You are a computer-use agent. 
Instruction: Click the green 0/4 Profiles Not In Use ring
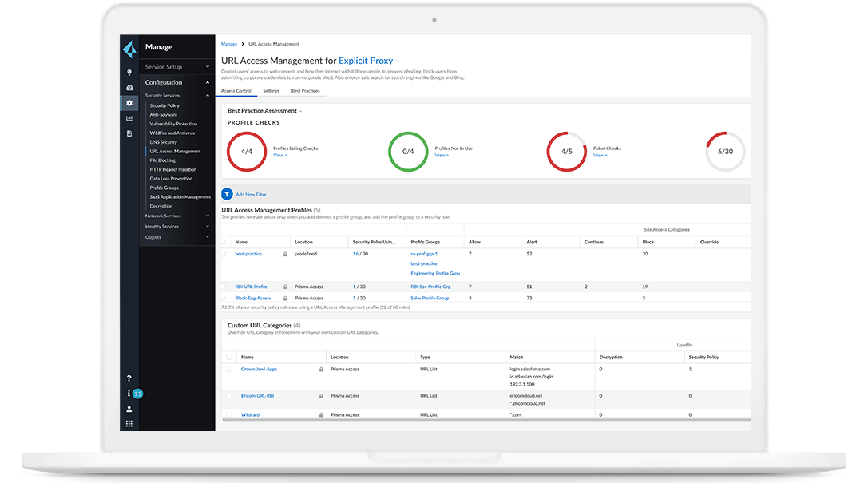pyautogui.click(x=408, y=150)
